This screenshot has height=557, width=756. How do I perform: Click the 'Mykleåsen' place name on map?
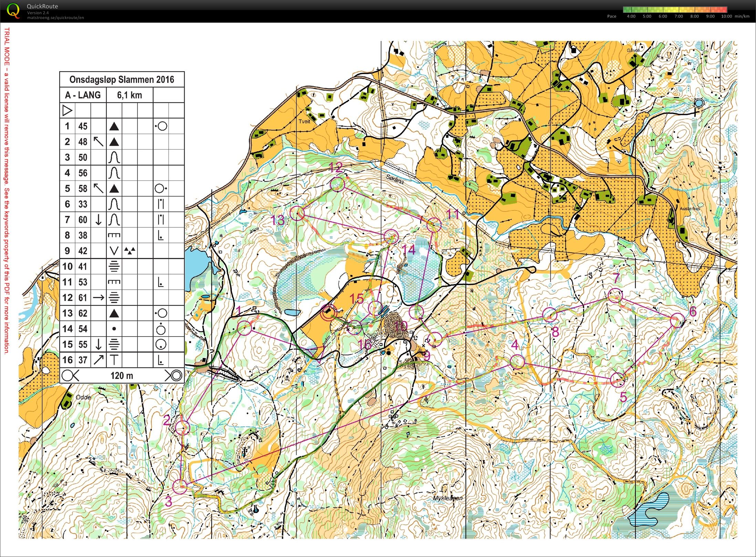coord(448,498)
